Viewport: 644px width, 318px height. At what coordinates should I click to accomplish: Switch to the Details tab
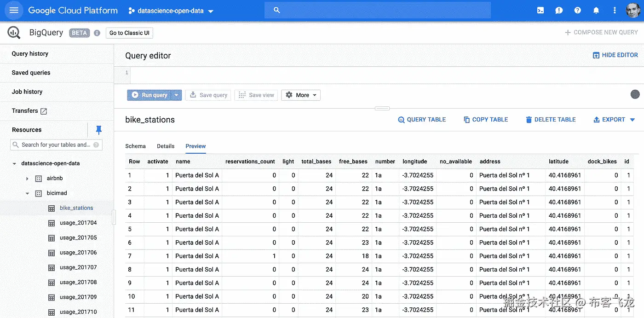coord(166,146)
